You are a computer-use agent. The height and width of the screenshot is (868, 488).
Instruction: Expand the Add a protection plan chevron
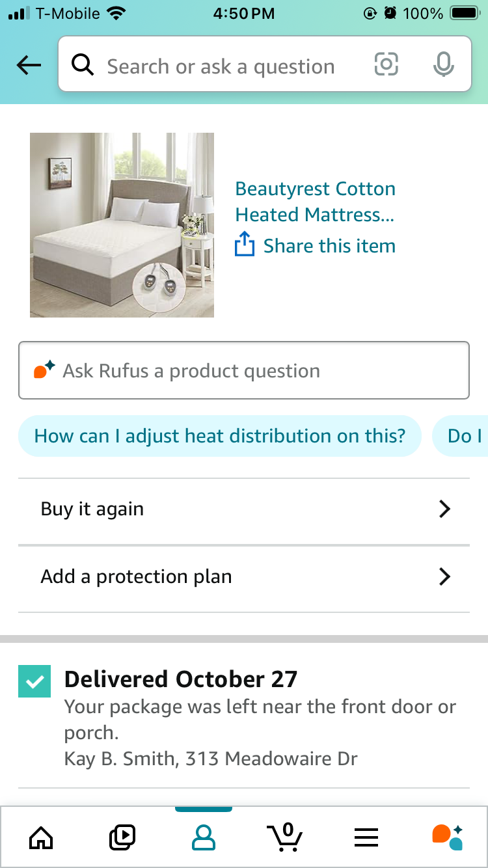pos(444,576)
